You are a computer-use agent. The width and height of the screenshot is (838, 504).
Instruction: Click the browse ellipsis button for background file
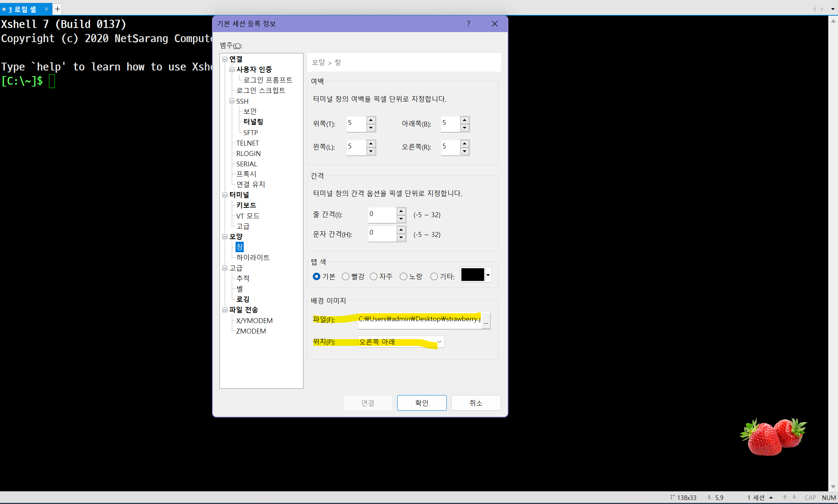click(x=486, y=322)
